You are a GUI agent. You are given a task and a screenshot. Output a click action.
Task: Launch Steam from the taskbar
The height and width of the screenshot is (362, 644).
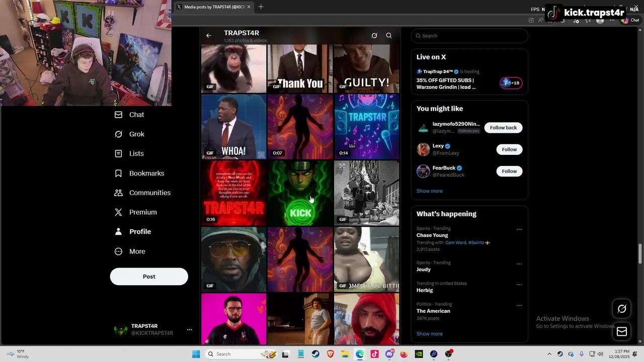[315, 354]
